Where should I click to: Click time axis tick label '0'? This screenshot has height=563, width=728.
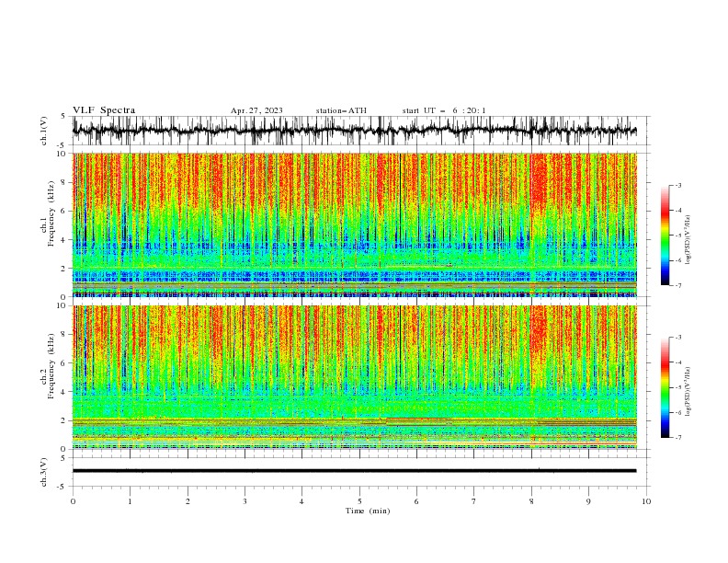click(73, 501)
